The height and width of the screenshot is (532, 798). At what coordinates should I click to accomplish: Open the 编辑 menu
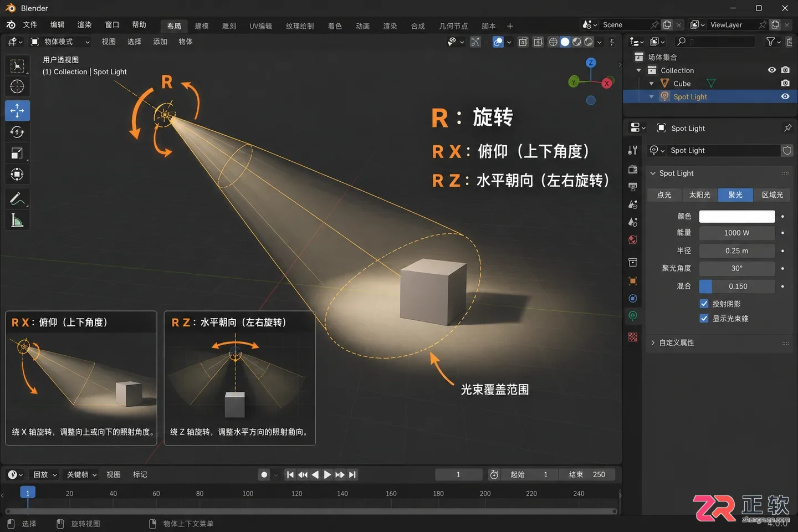(x=57, y=25)
